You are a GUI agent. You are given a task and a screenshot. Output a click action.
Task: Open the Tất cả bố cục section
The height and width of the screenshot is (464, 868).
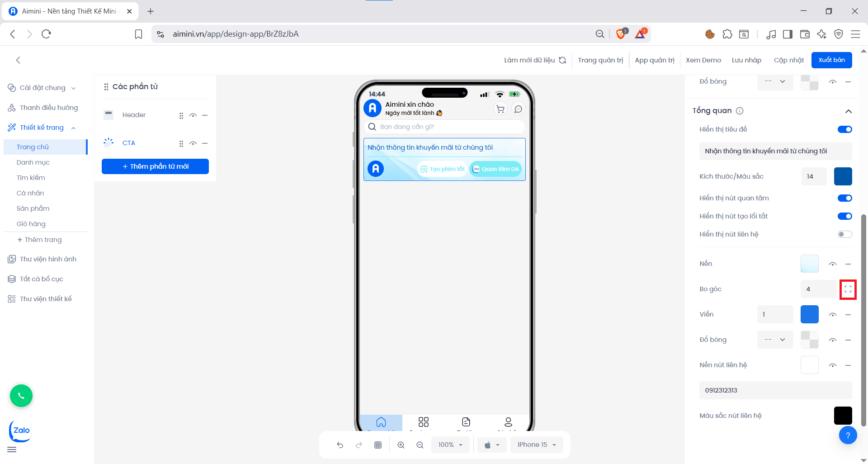pos(41,279)
